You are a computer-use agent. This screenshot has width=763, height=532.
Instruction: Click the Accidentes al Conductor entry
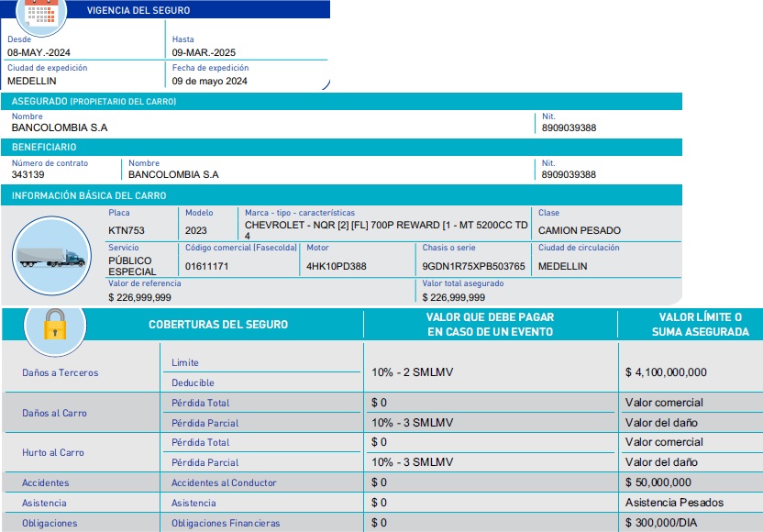[224, 482]
